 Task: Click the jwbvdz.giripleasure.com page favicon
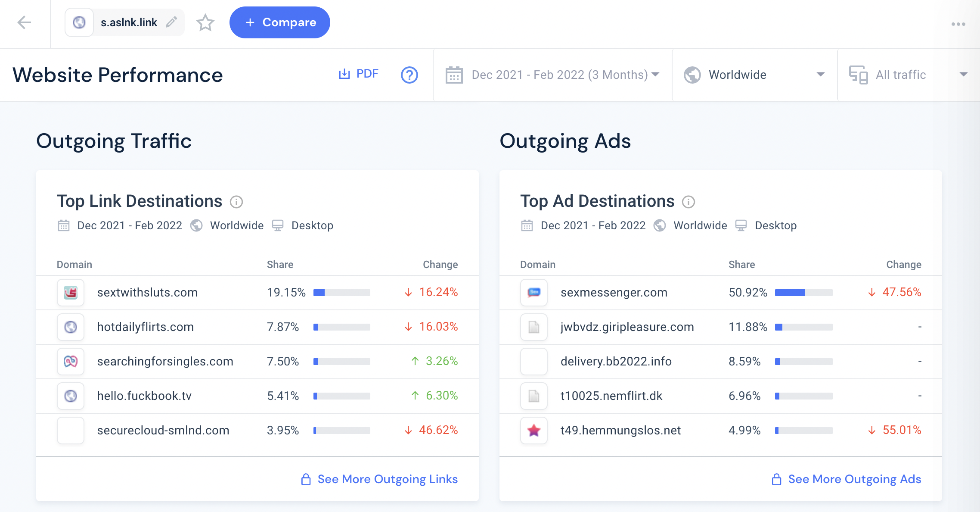(x=534, y=327)
